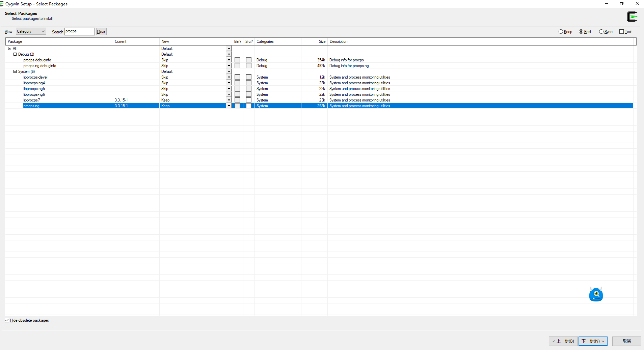Select the procps-ng package row
The width and height of the screenshot is (644, 350).
pyautogui.click(x=319, y=106)
